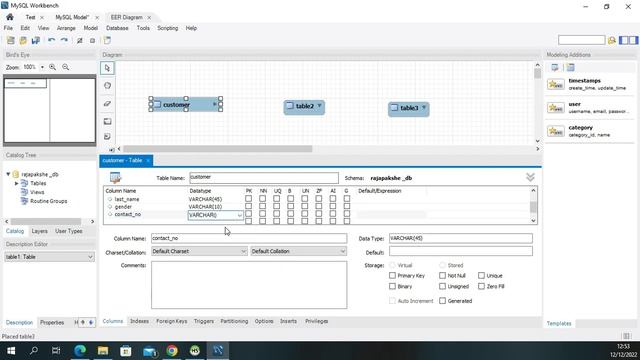Enable the Unique checkbox
The height and width of the screenshot is (360, 640).
point(482,276)
